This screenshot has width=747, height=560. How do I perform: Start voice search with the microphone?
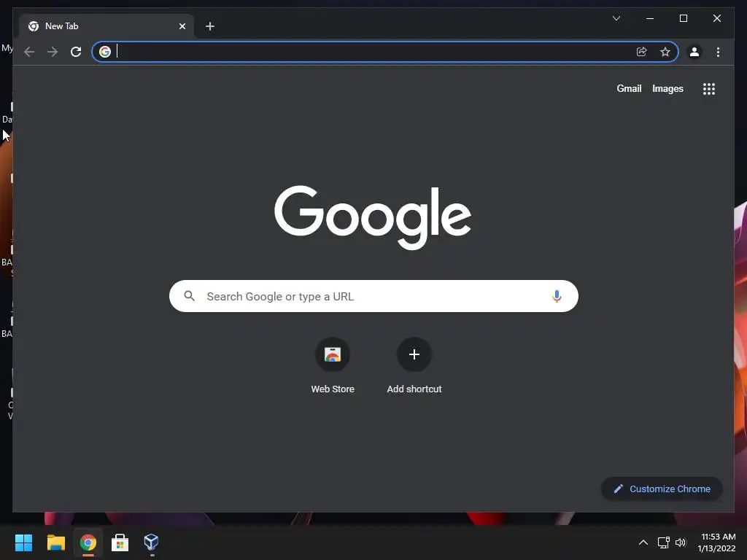(557, 296)
